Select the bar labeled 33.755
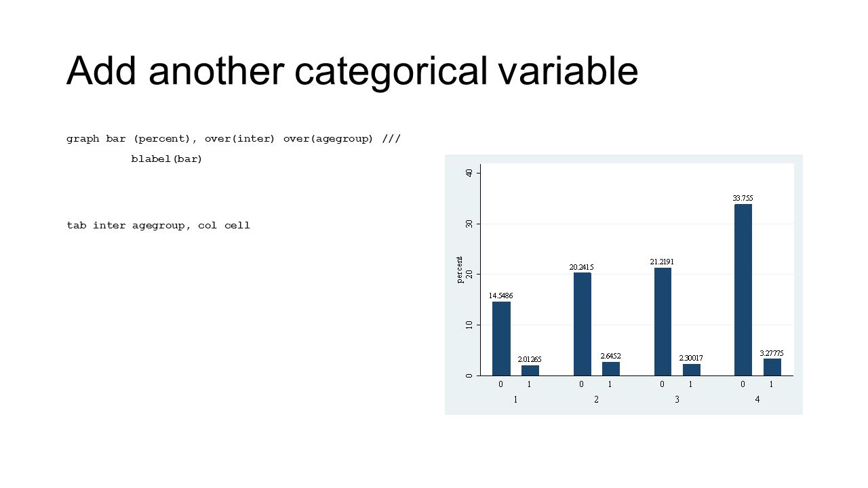Image resolution: width=868 pixels, height=488 pixels. pos(743,289)
